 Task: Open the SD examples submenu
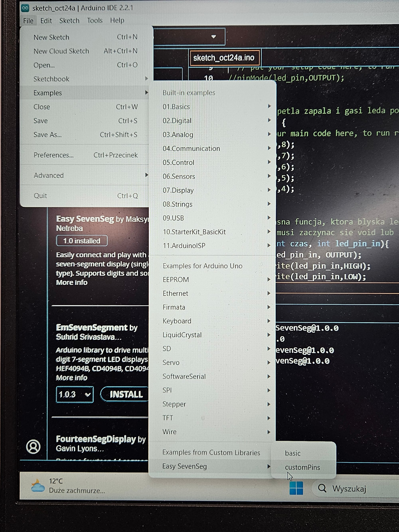[212, 349]
